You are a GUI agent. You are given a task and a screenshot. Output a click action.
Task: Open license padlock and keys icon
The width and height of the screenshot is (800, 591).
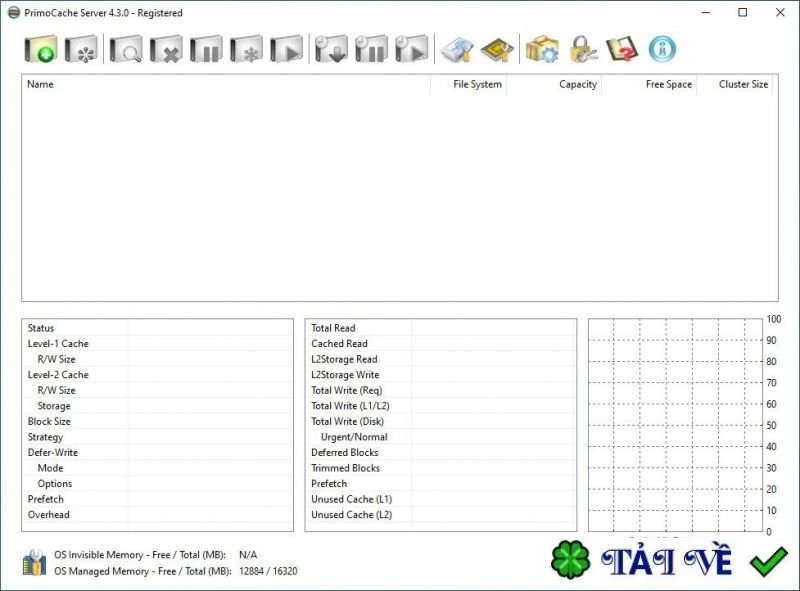pos(583,49)
